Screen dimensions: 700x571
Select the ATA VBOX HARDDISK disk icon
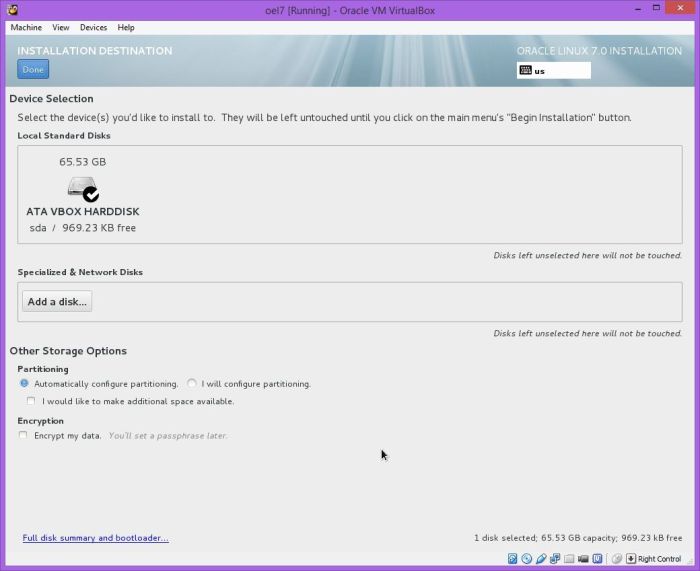click(x=82, y=188)
